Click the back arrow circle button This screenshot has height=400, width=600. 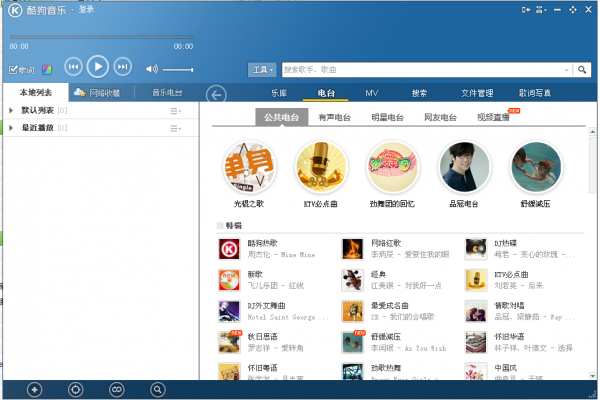[x=216, y=95]
